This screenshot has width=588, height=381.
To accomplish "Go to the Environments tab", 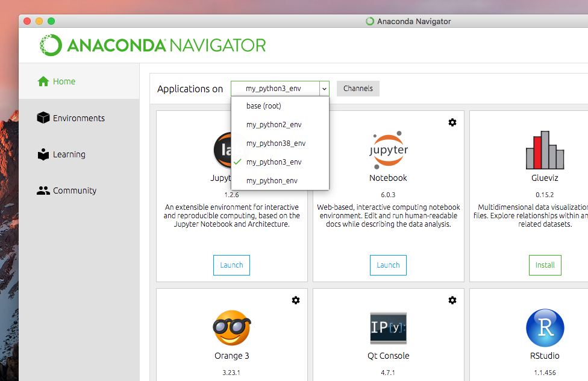I will (78, 118).
